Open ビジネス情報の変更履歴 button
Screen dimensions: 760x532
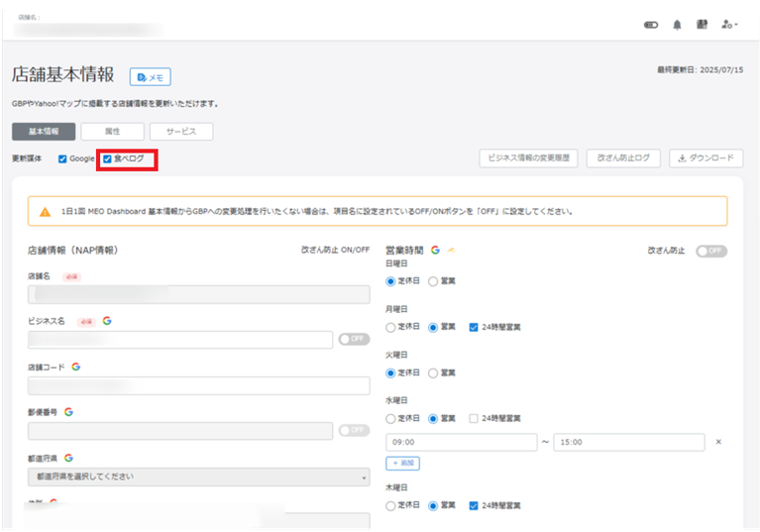[527, 159]
